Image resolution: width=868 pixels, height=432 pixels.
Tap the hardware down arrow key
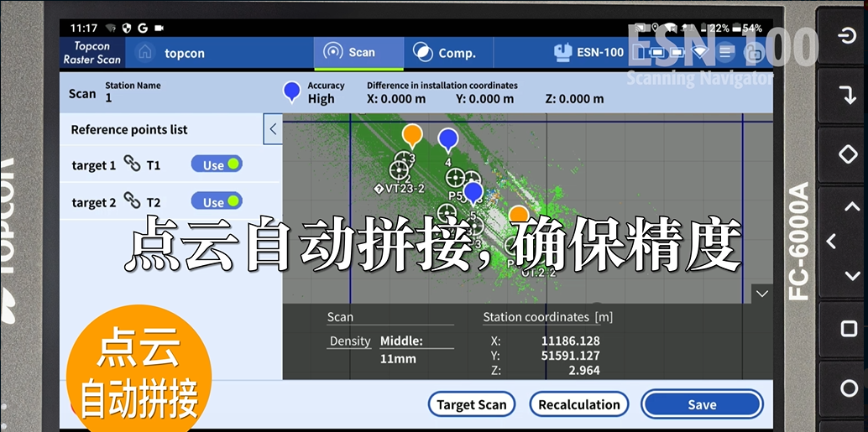pos(851,275)
